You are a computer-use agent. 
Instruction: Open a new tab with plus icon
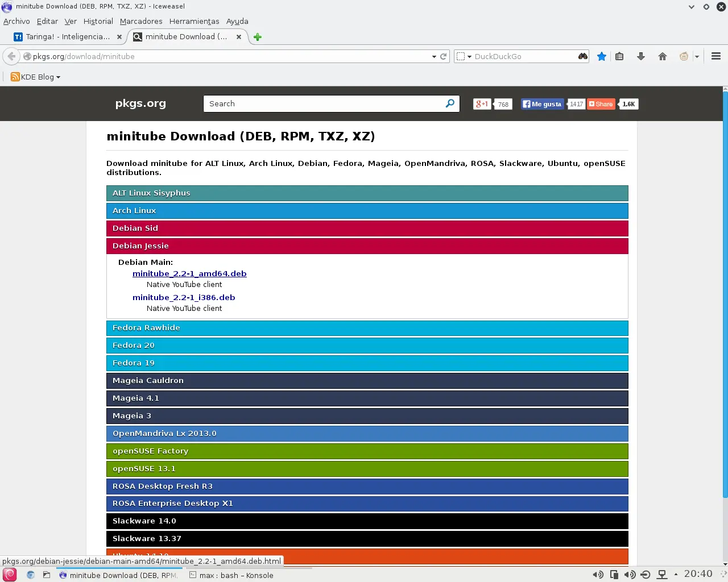point(258,37)
